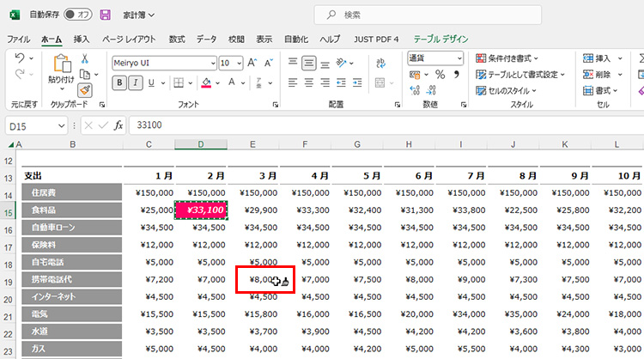Toggle the 自動保存 autosave switch
644x359 pixels.
pyautogui.click(x=78, y=15)
